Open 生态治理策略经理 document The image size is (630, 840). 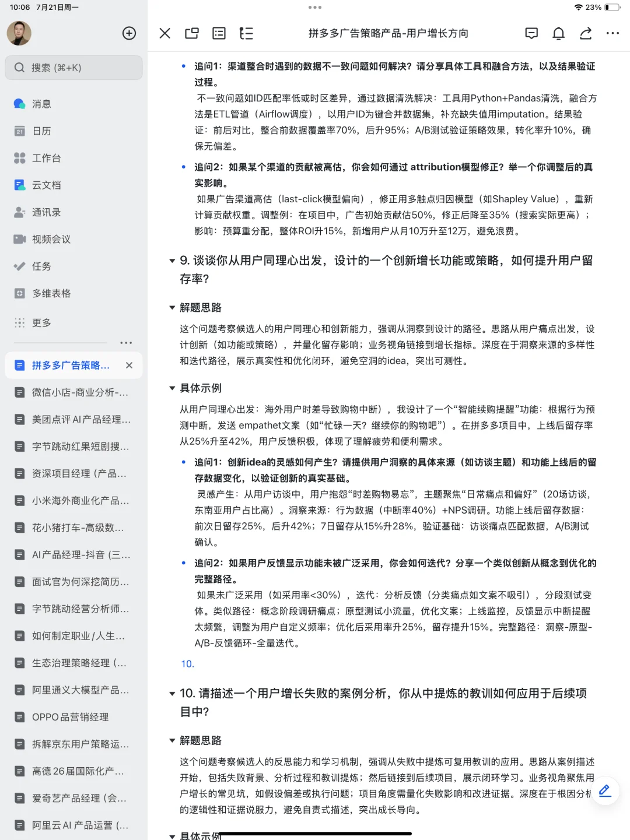click(x=73, y=663)
